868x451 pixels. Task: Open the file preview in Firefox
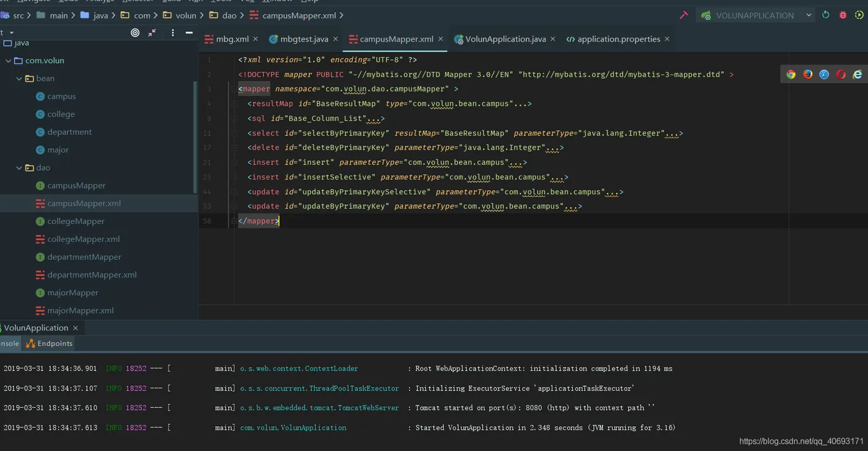(808, 74)
